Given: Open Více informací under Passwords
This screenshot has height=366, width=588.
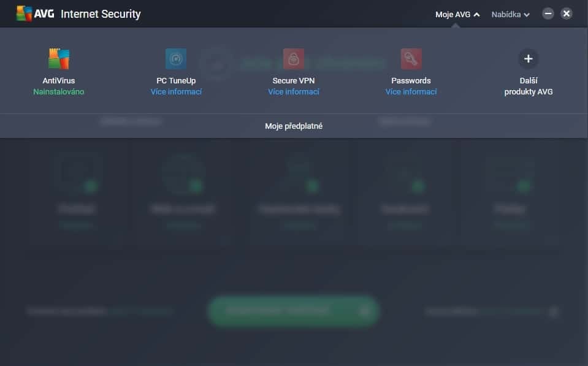Looking at the screenshot, I should (411, 92).
